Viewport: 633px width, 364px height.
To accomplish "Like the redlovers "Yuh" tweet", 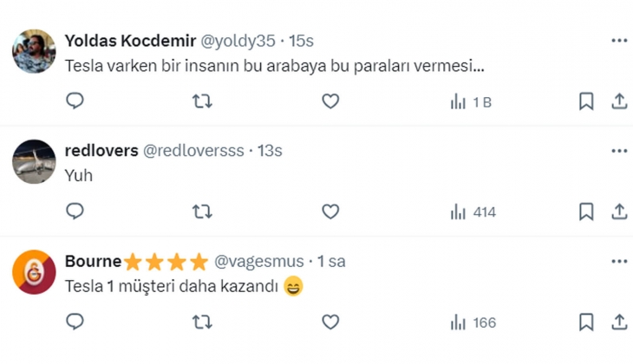I will (x=330, y=211).
